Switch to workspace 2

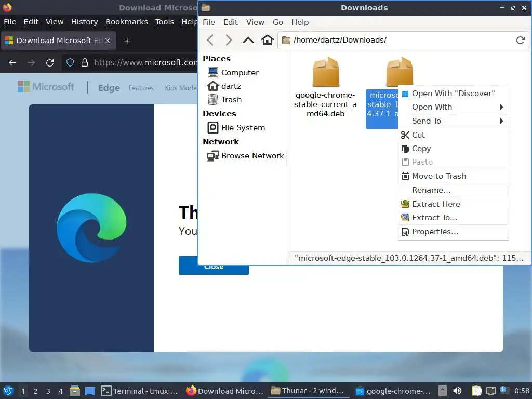(x=35, y=391)
